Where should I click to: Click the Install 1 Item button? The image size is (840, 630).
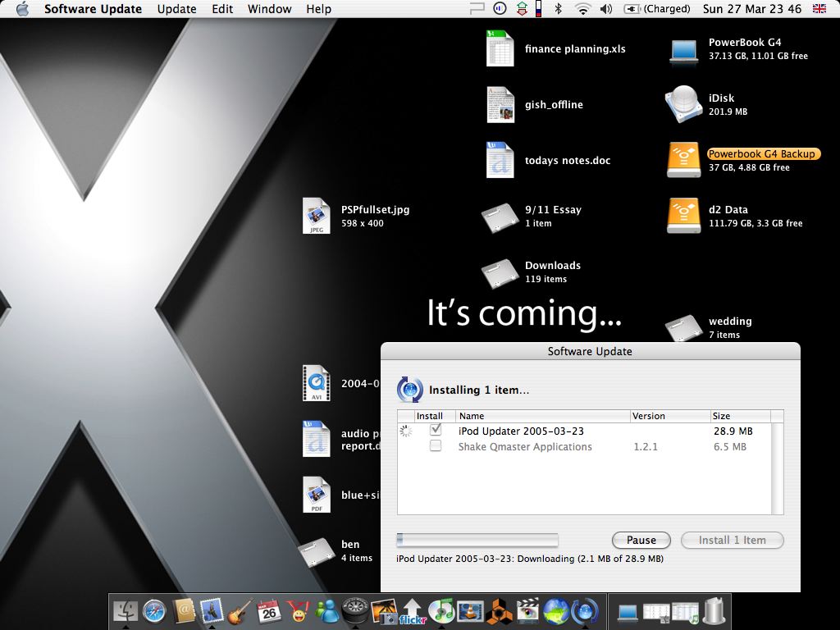(x=732, y=540)
